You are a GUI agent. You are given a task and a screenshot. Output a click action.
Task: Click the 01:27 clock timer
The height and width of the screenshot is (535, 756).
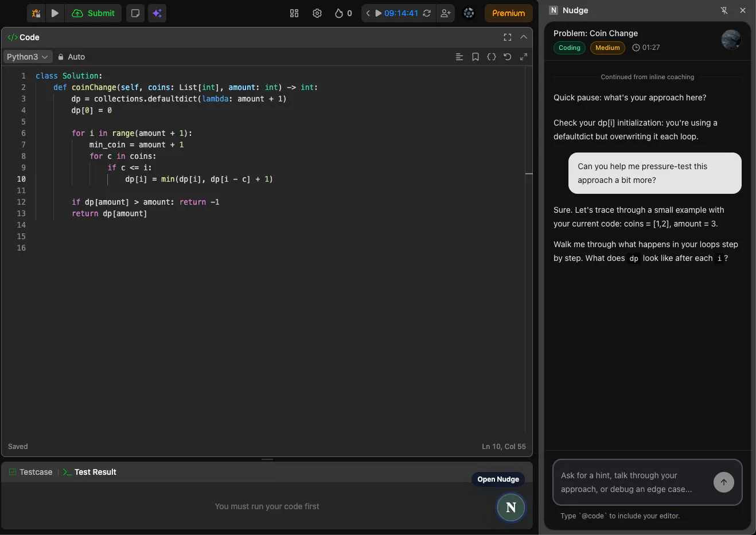pyautogui.click(x=646, y=48)
